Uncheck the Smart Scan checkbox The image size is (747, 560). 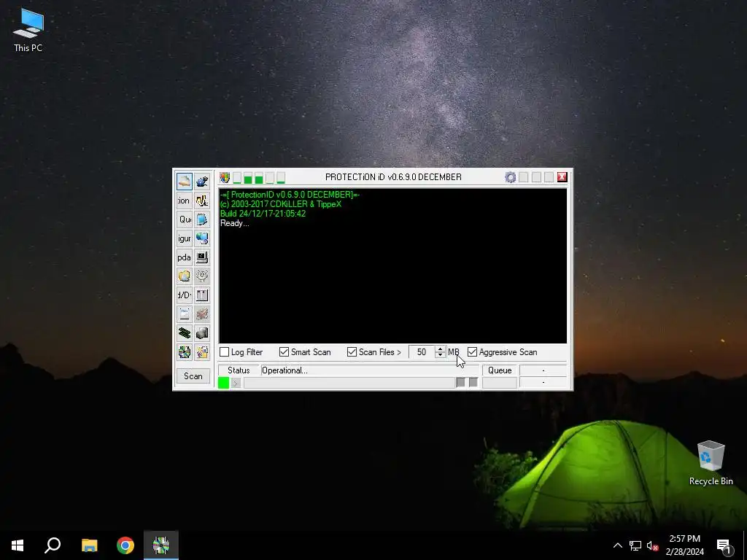(x=284, y=352)
